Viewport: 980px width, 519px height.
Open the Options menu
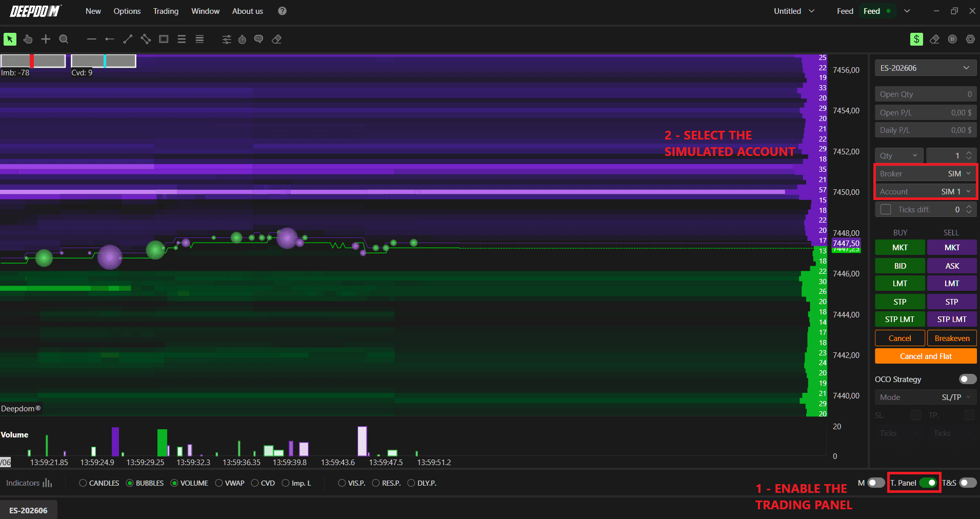(127, 11)
